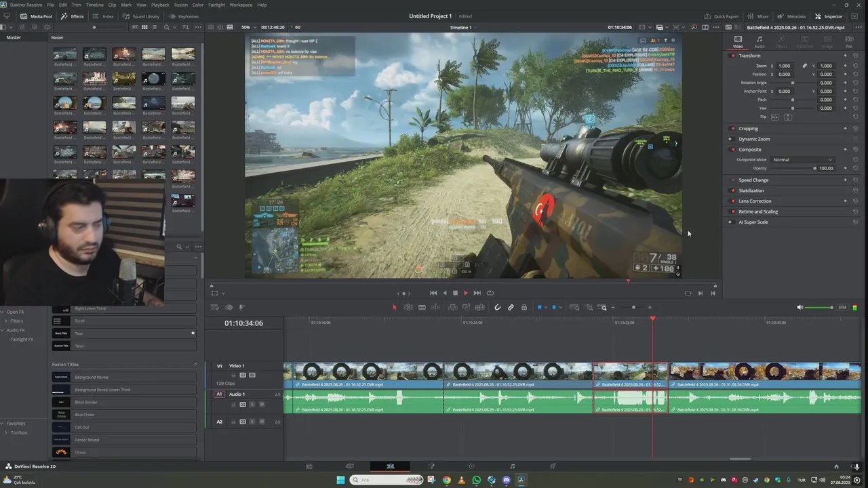
Task: Enable the AI Super Scale switch
Action: coord(730,222)
